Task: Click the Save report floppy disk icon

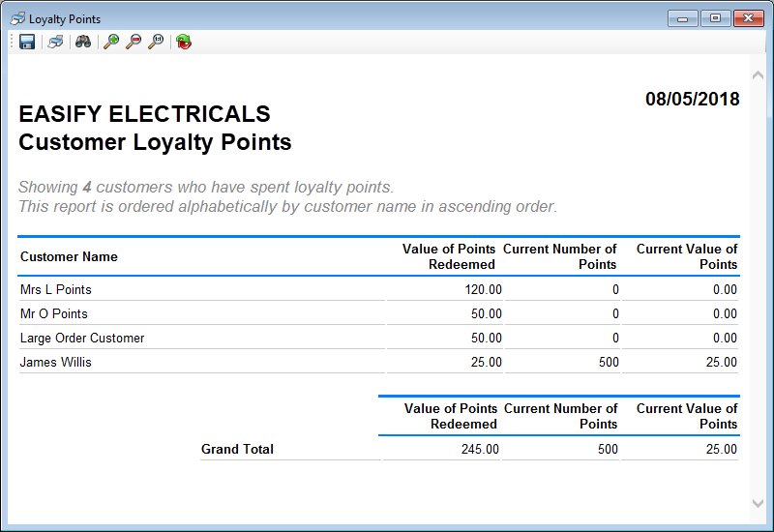Action: click(27, 42)
